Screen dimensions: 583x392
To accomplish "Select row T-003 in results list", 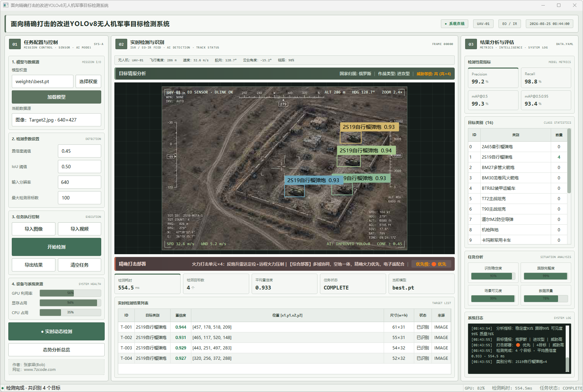I will (x=284, y=348).
